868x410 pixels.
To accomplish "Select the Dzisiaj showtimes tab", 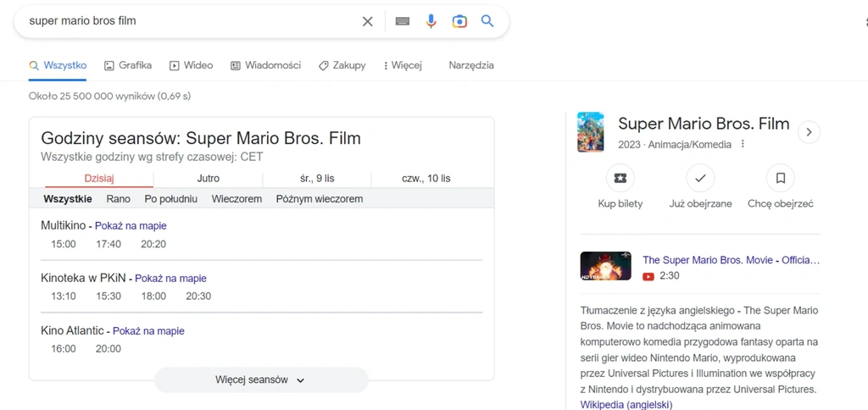I will click(x=99, y=179).
